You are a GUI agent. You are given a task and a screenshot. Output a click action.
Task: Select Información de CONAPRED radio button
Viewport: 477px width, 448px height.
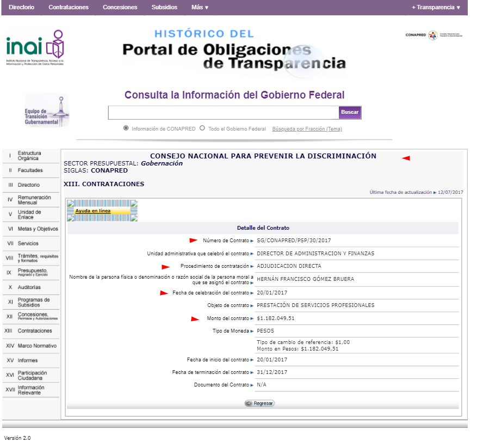tap(126, 128)
